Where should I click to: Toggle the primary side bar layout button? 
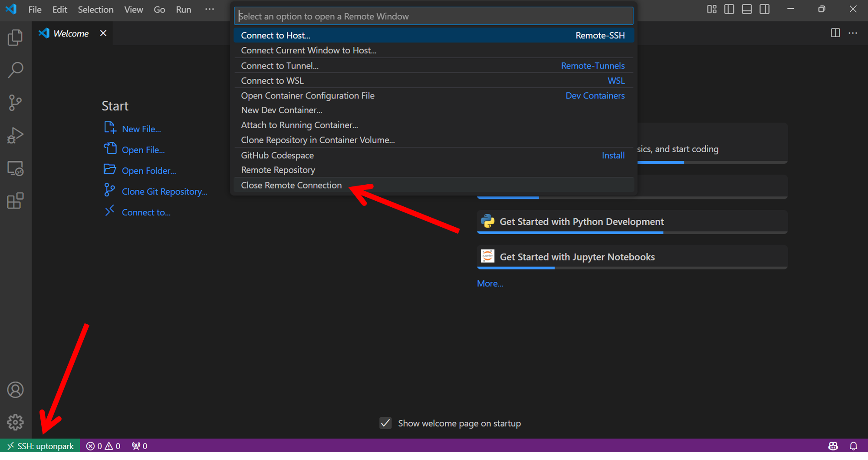click(729, 9)
